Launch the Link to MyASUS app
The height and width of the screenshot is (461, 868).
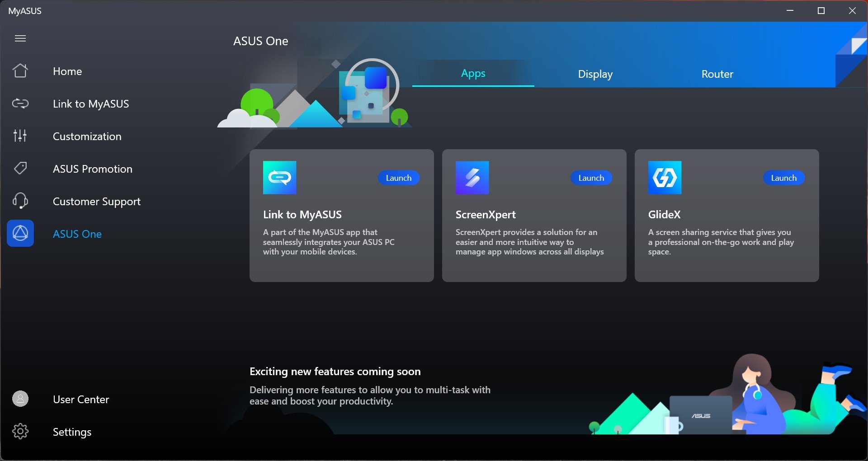(x=399, y=178)
